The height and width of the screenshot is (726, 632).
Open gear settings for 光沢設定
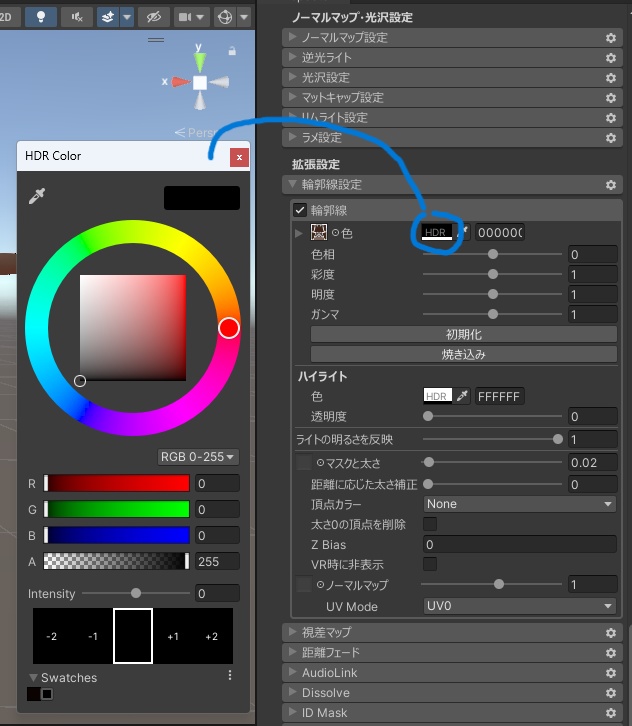[x=611, y=78]
